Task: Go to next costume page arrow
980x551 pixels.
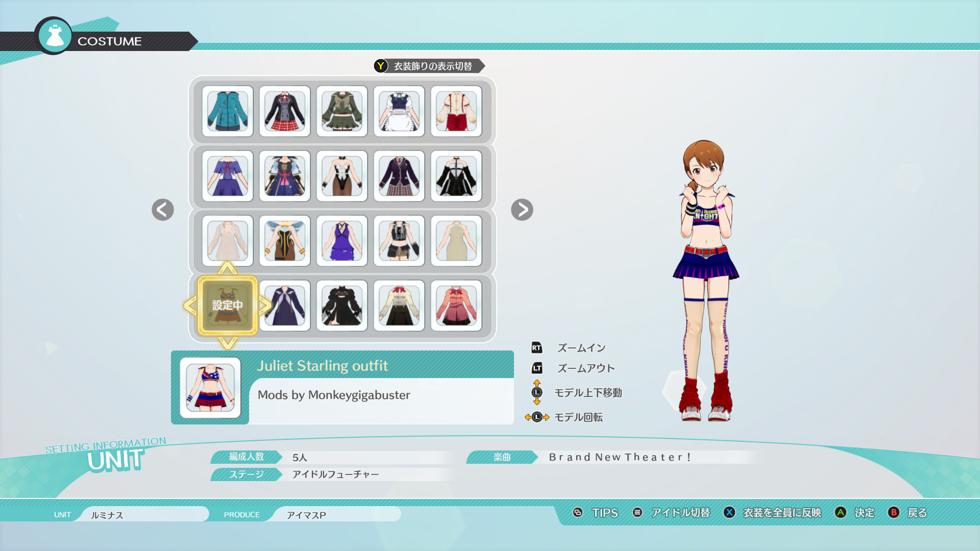Action: coord(522,210)
